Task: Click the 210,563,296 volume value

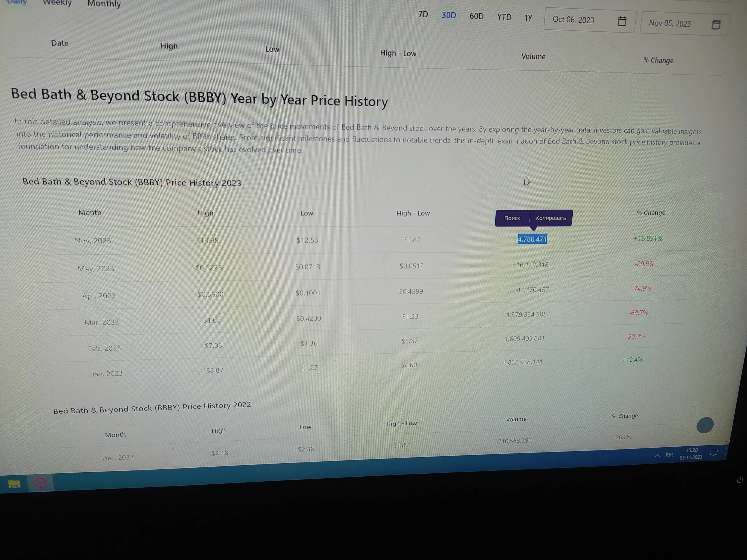Action: tap(514, 441)
